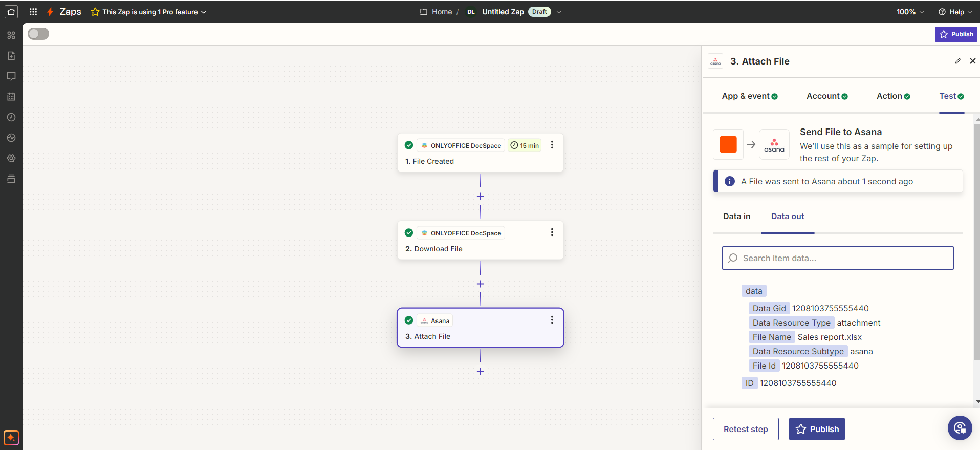Close the Attach File side panel
The image size is (980, 450).
[972, 61]
